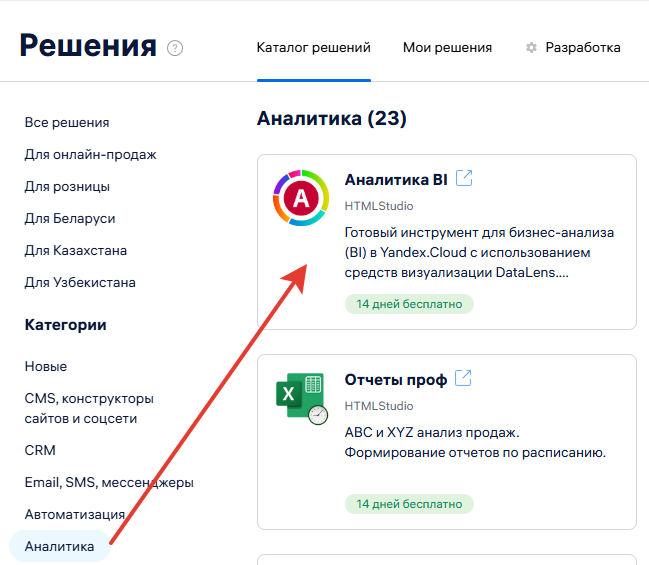The image size is (649, 565).
Task: Open Email, SMS, мессенджеры category
Action: tap(109, 482)
